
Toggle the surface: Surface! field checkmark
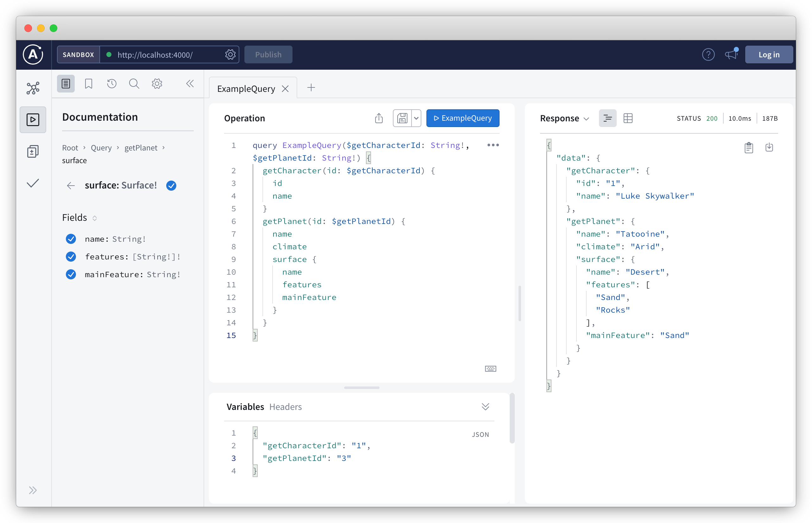tap(171, 185)
